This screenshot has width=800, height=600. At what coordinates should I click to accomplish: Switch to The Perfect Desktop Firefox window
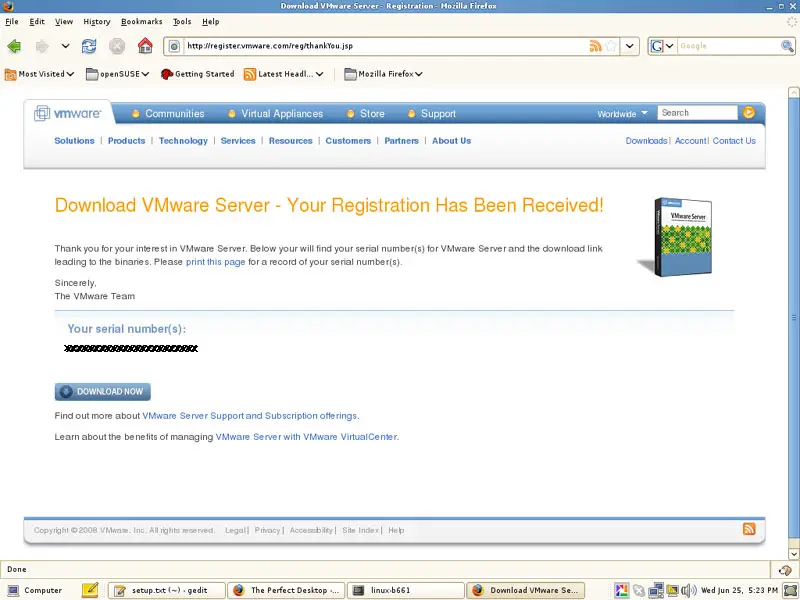click(286, 590)
